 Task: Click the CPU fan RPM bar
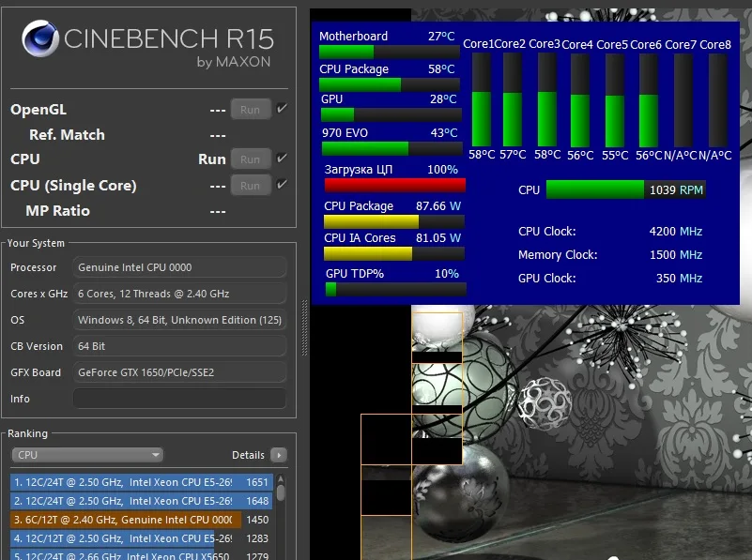pyautogui.click(x=625, y=189)
